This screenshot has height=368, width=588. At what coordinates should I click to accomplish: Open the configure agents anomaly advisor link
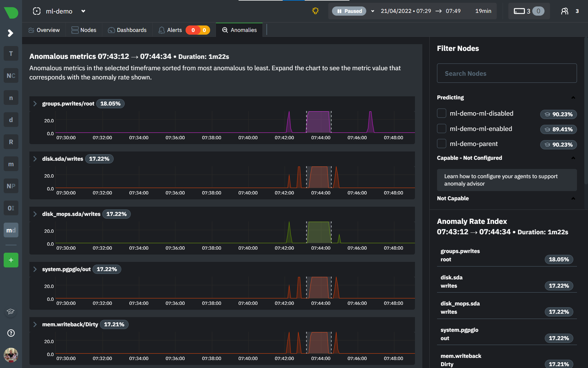(x=507, y=180)
